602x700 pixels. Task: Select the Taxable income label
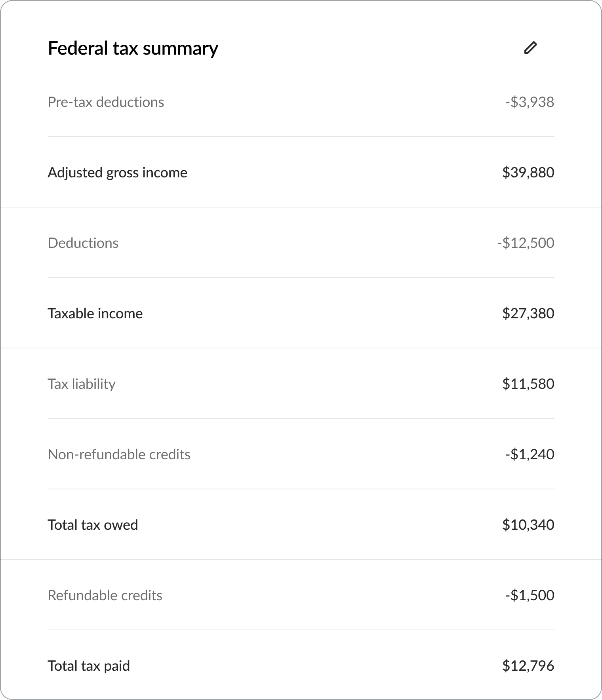[95, 313]
